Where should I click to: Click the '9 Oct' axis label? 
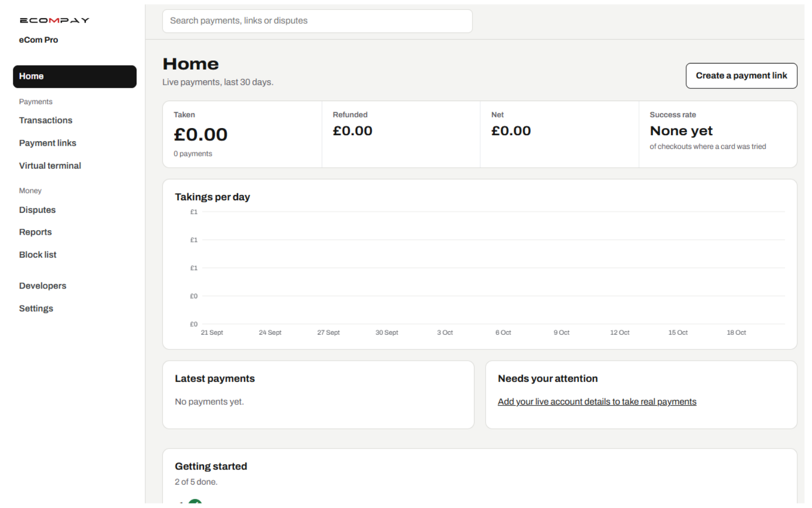click(x=561, y=333)
